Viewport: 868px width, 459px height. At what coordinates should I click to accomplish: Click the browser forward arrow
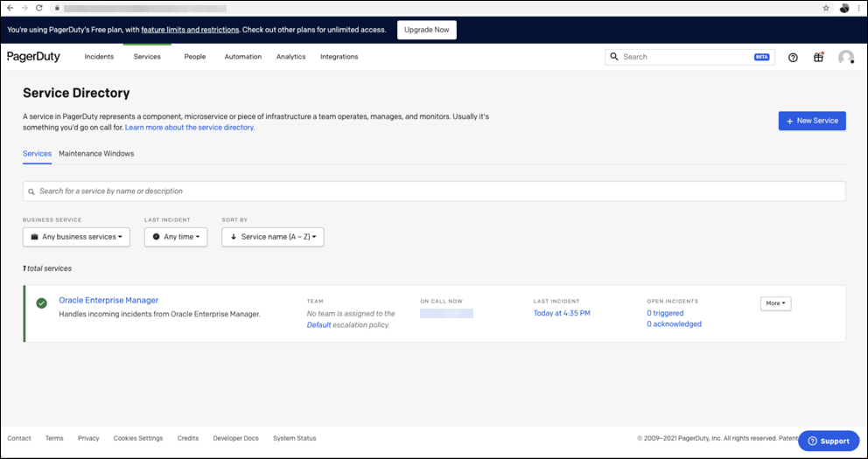[x=24, y=8]
